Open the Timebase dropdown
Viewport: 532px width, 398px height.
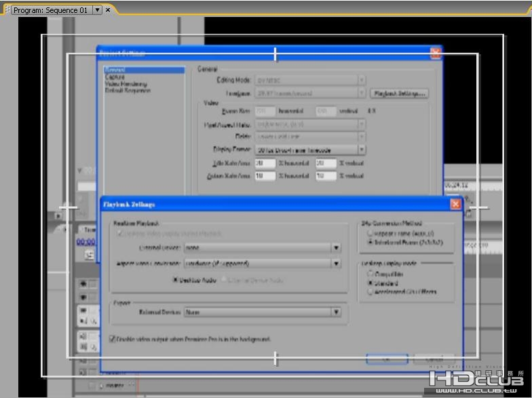310,93
